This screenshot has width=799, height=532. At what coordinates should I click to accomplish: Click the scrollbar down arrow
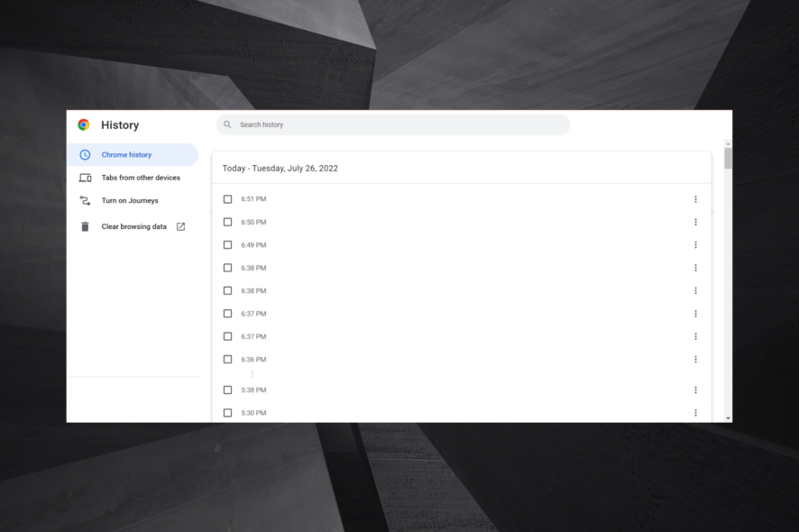[x=728, y=418]
